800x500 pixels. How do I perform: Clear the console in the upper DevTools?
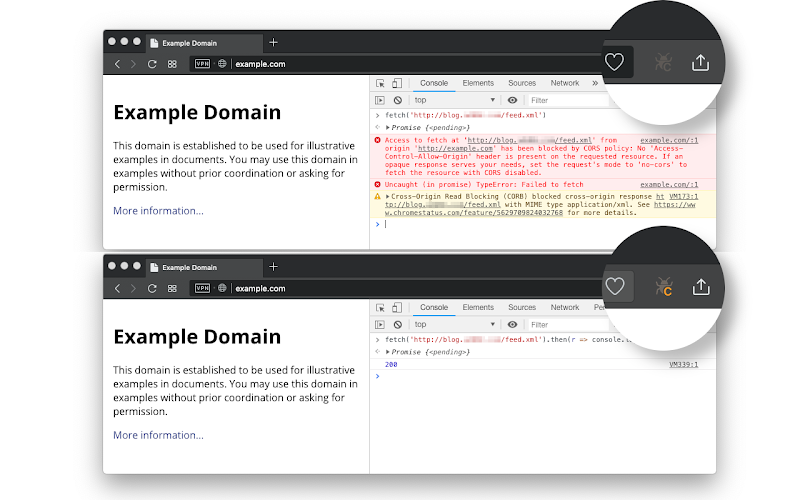pyautogui.click(x=398, y=101)
